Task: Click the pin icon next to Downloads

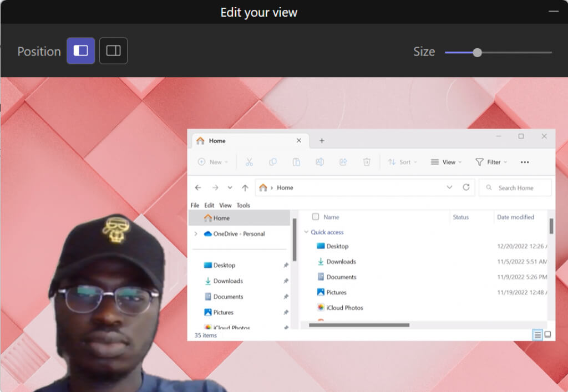Action: [286, 281]
